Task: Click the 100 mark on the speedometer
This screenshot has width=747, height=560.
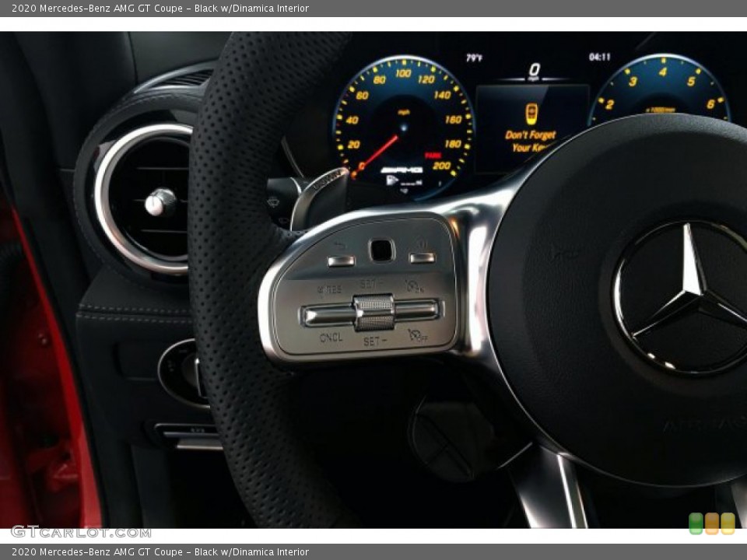Action: tap(402, 73)
